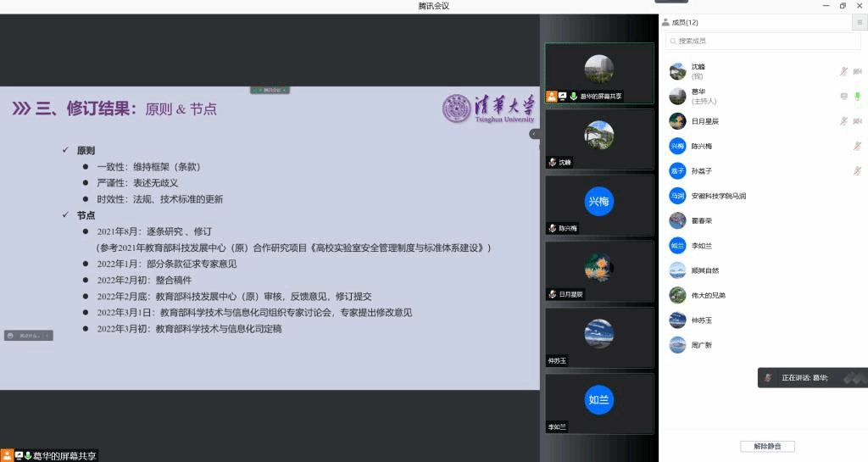868x462 pixels.
Task: Expand the floating meeting toolbar atop the slide
Action: pyautogui.click(x=270, y=90)
